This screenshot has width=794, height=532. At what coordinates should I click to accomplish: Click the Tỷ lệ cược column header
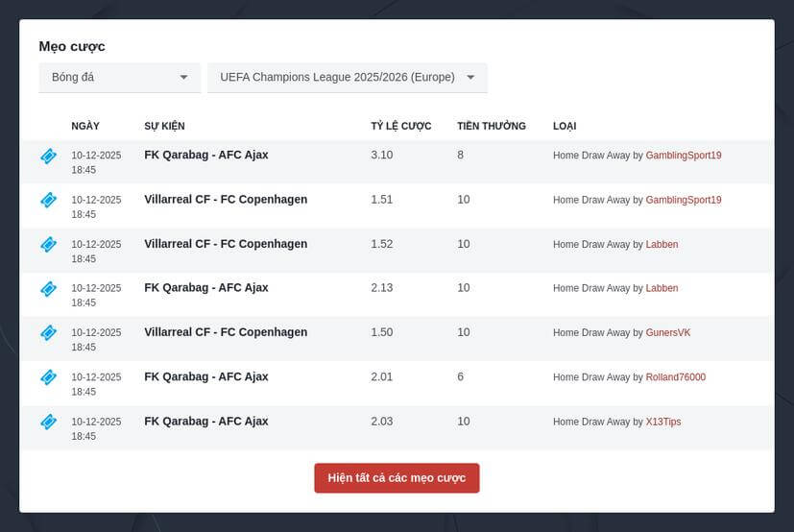click(x=400, y=126)
